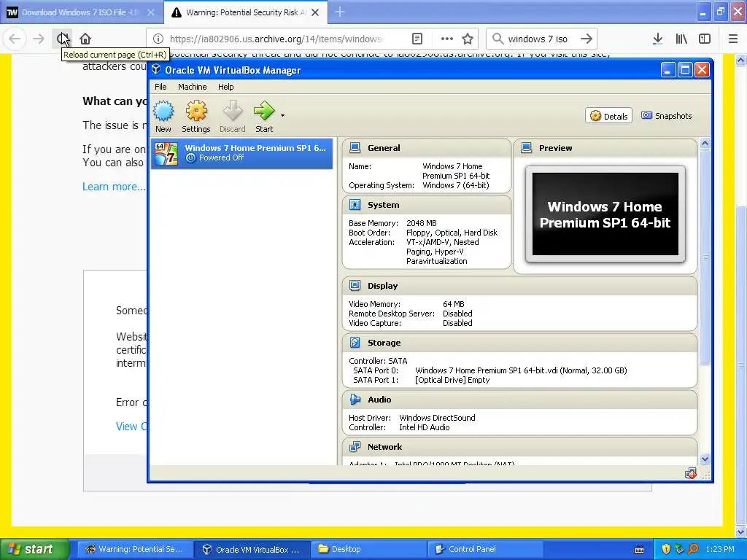This screenshot has height=560, width=747.
Task: Switch to Snapshots view
Action: [667, 116]
